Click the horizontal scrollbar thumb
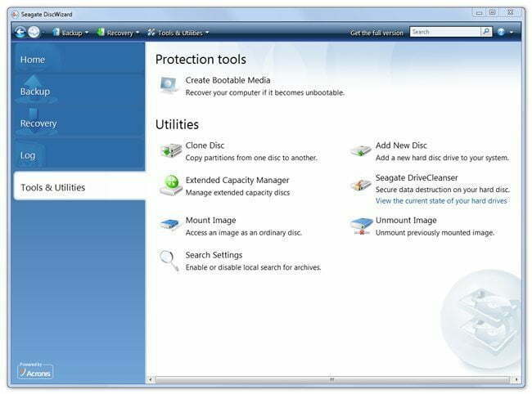Screen dimensions: 532x394 point(332,380)
